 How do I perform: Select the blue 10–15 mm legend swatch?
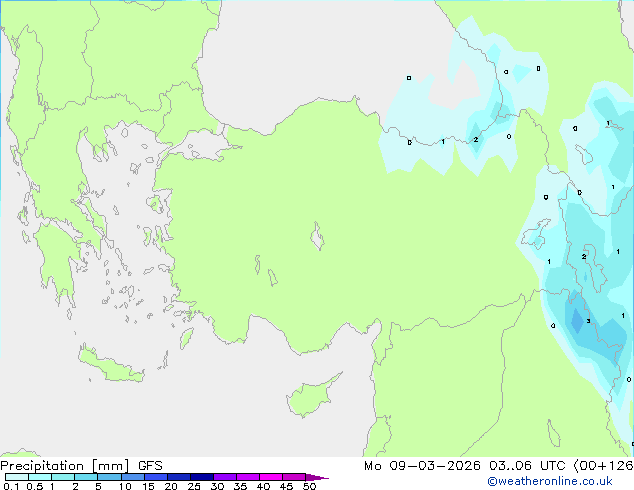133,477
